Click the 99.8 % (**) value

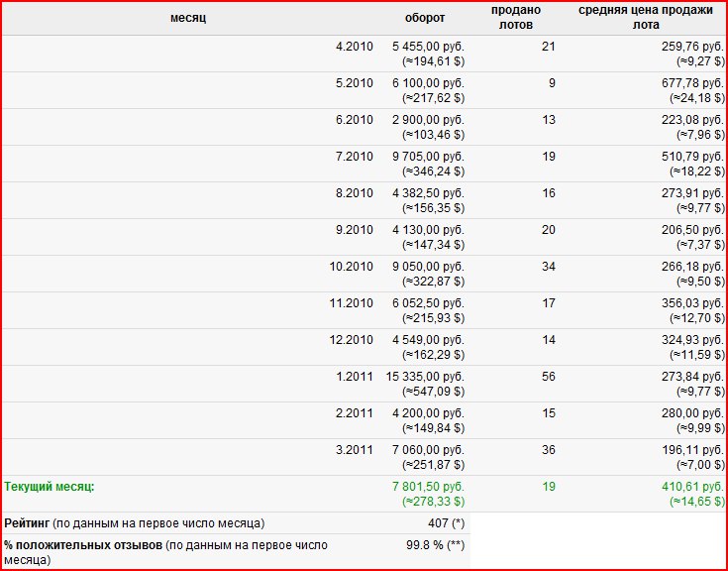436,545
